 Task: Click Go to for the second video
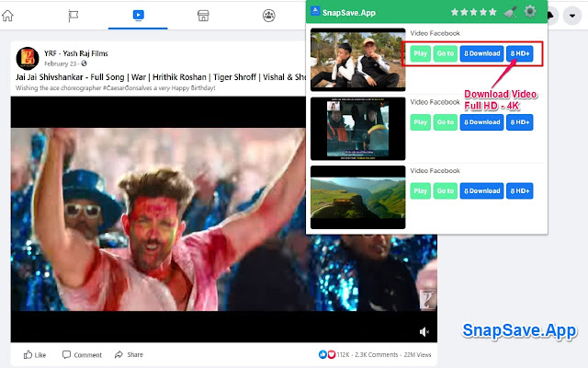[445, 122]
